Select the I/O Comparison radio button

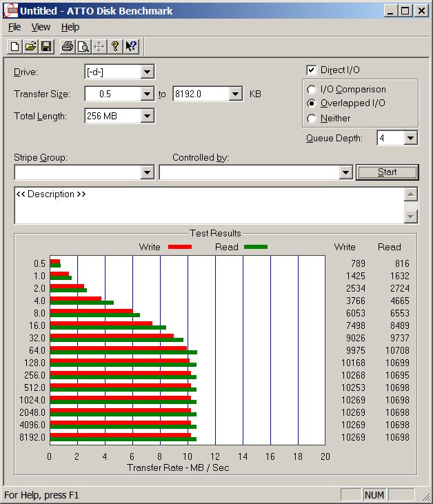coord(312,90)
